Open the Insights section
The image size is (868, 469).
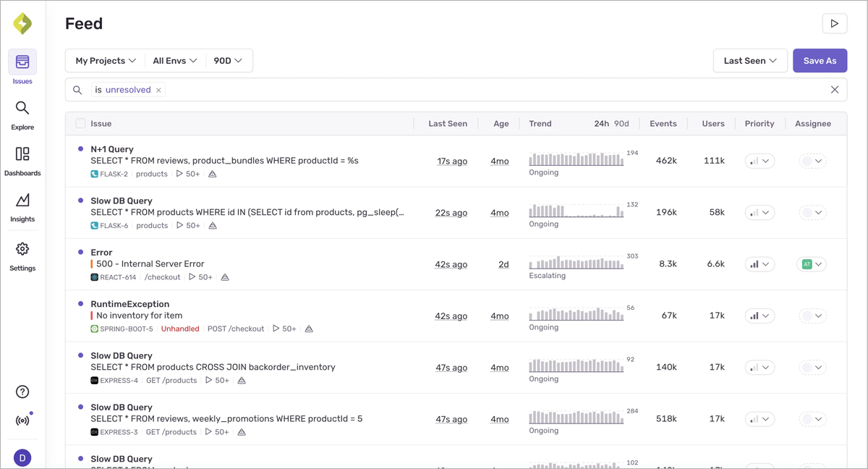click(22, 205)
